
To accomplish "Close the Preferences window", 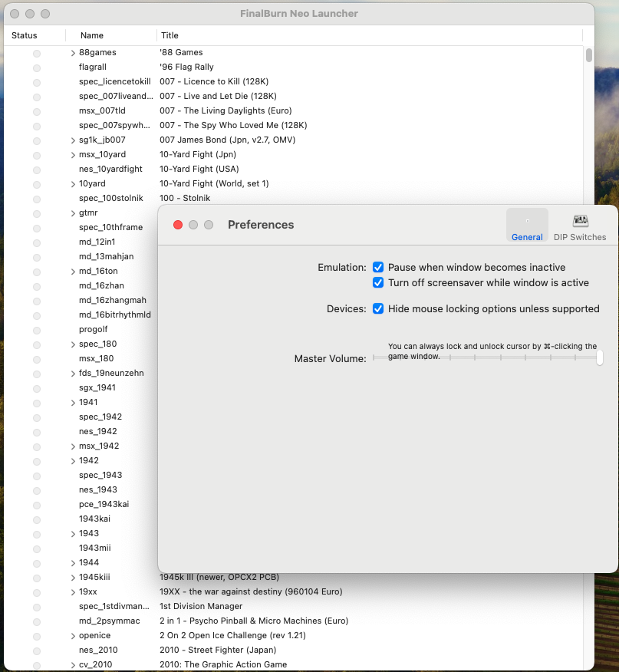I will coord(178,225).
